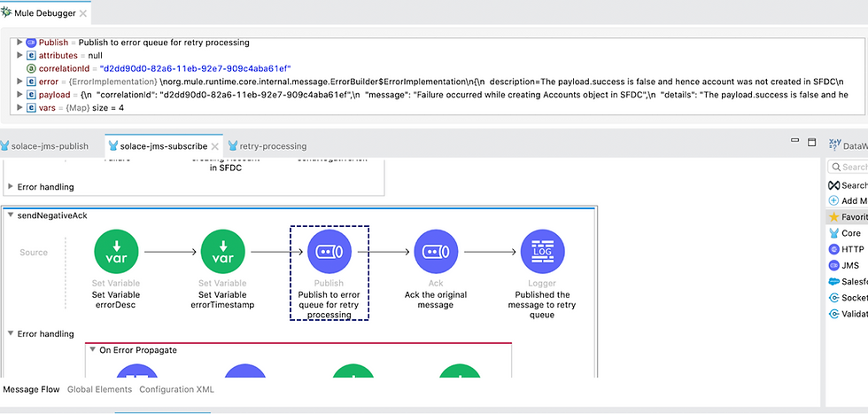Screen dimensions: 868x414
Task: Open the Global Elements view tab
Action: [x=99, y=389]
